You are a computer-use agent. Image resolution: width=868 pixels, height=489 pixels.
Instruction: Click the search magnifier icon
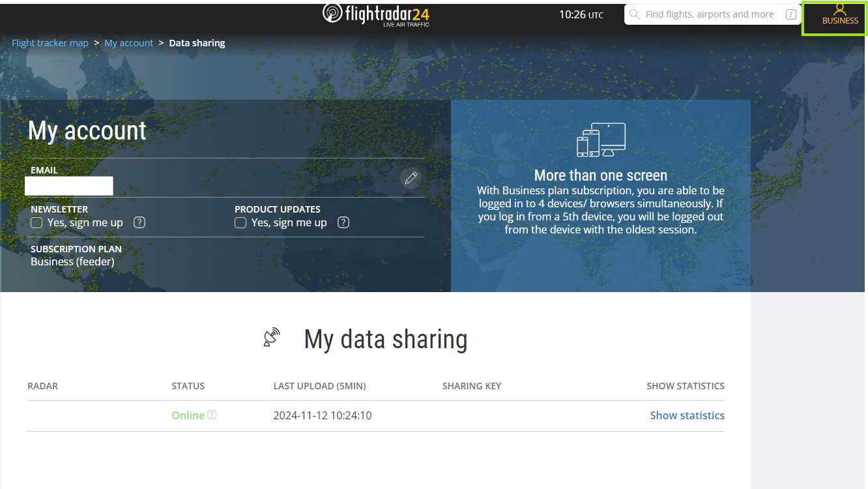click(635, 14)
